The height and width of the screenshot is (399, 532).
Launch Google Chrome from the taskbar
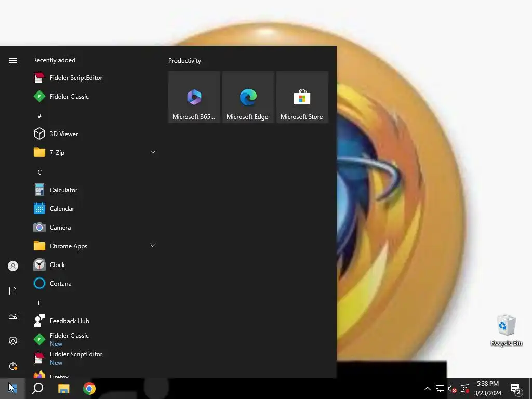89,389
